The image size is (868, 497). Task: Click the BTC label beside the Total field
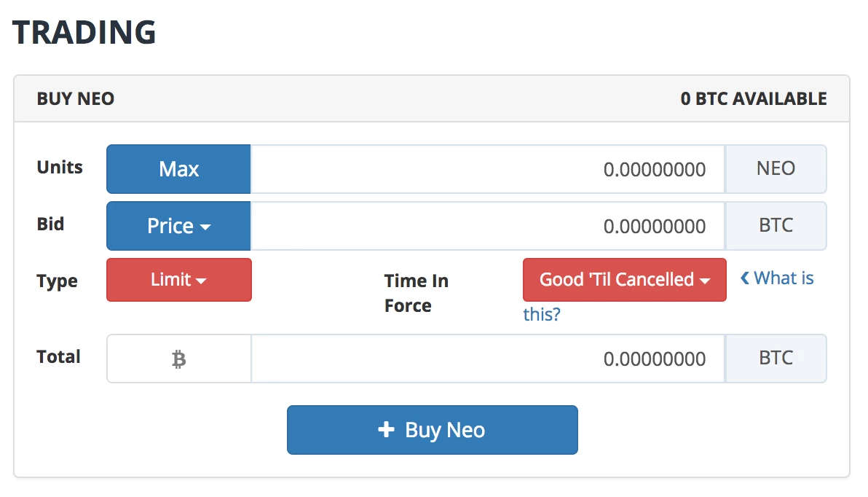click(x=775, y=358)
